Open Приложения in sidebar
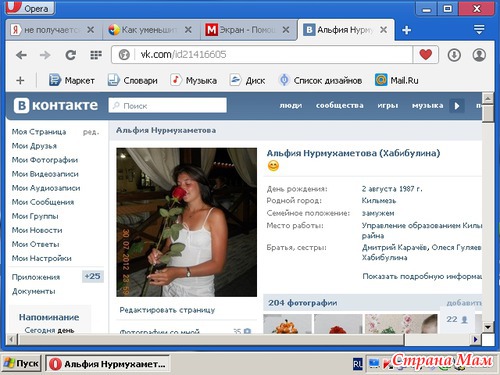Screen dimensions: 500x375 [x=36, y=277]
